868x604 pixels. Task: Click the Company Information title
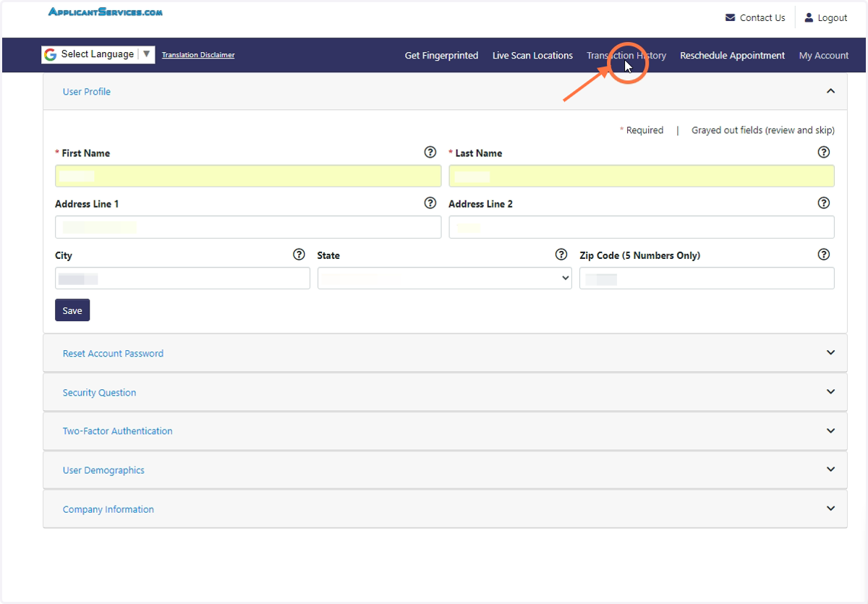tap(109, 509)
